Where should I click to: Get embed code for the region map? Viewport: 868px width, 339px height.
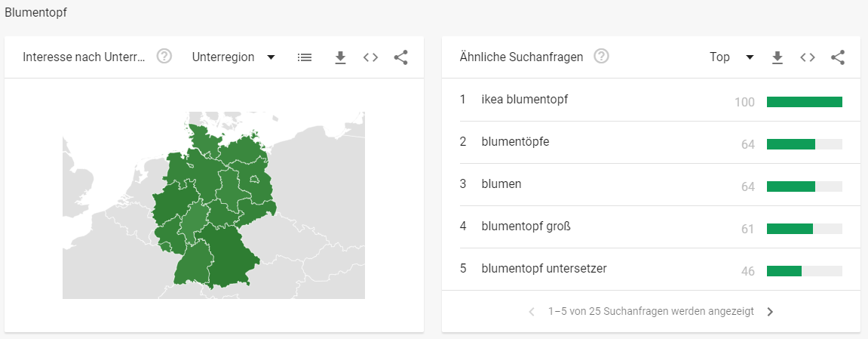(370, 57)
